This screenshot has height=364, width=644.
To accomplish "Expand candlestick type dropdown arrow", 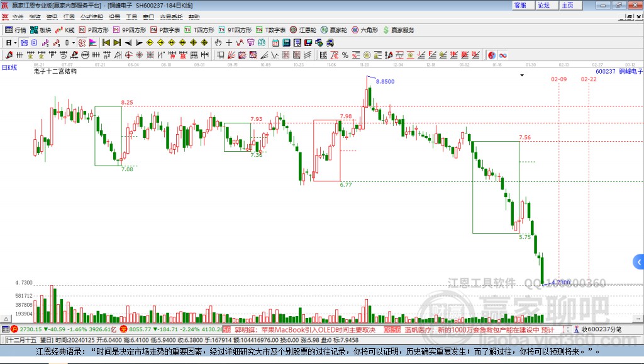I will coord(74,43).
